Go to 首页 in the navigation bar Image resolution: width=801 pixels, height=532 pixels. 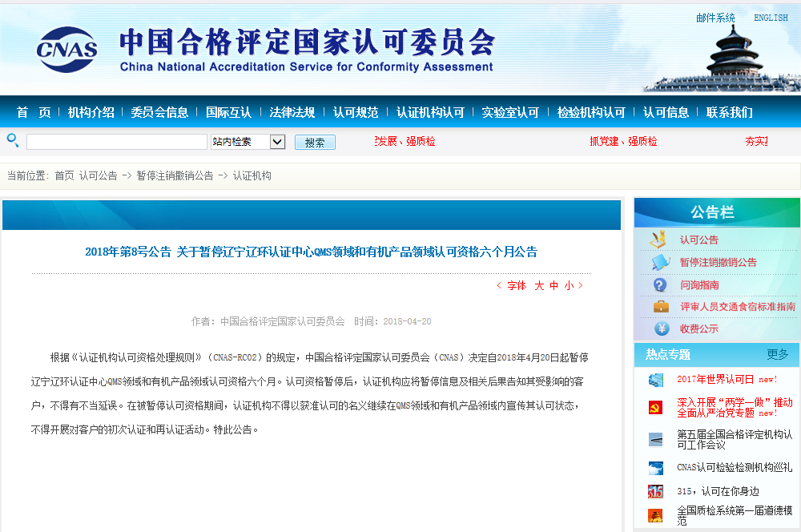coord(34,112)
